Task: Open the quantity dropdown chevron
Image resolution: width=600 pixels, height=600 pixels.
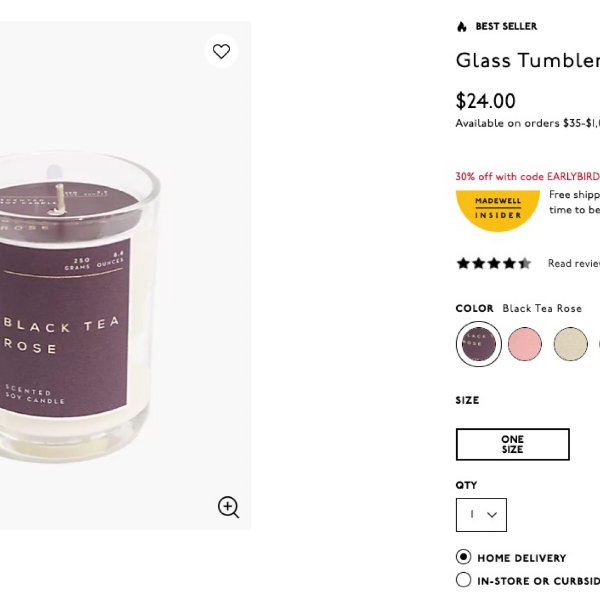Action: click(x=492, y=515)
